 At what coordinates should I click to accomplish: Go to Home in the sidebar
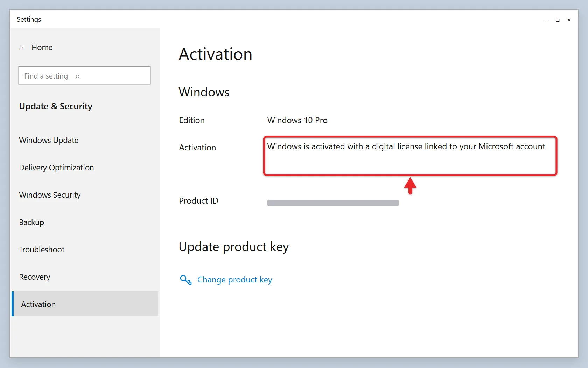pos(42,47)
